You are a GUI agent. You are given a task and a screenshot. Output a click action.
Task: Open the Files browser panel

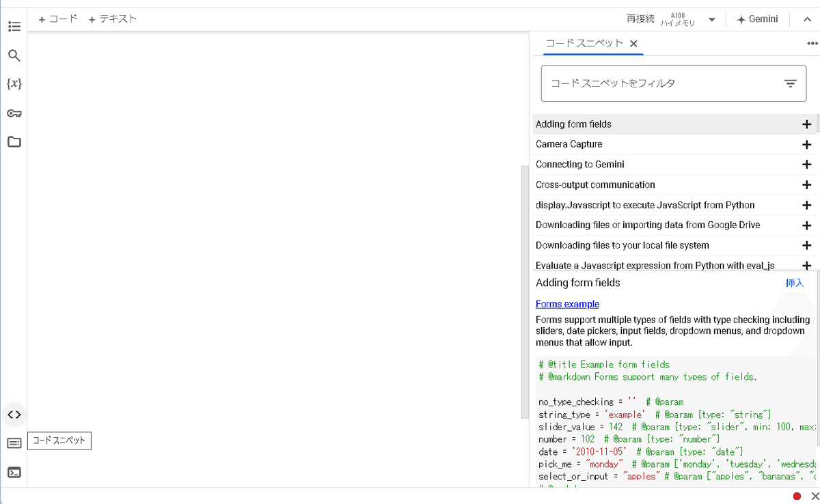click(14, 141)
